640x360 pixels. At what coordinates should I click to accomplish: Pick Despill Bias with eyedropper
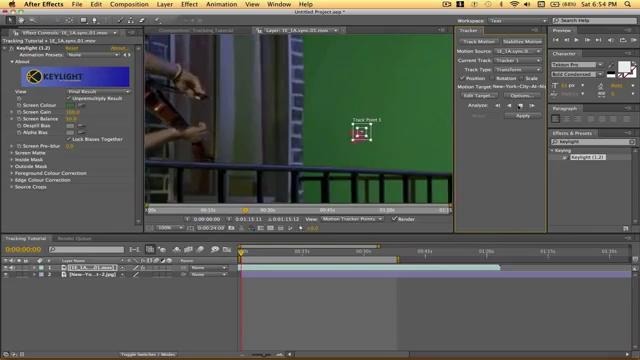tap(81, 126)
